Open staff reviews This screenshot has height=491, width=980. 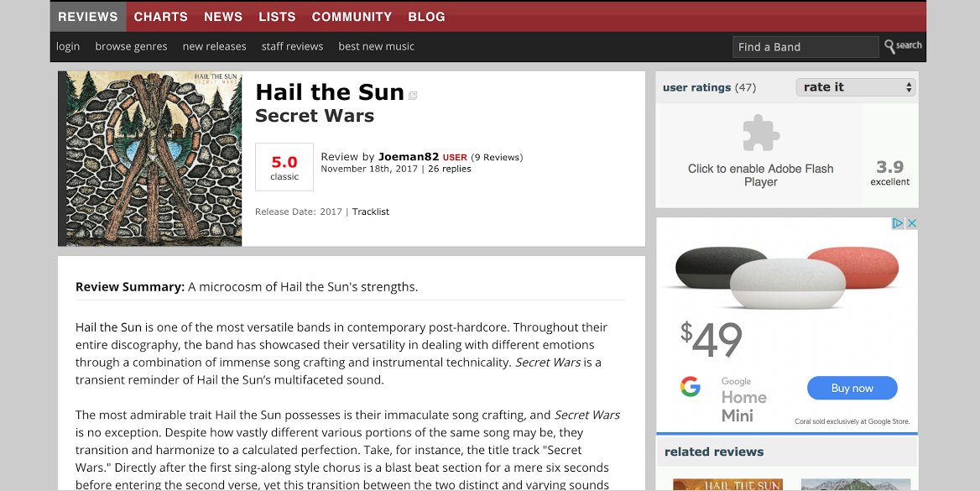293,46
